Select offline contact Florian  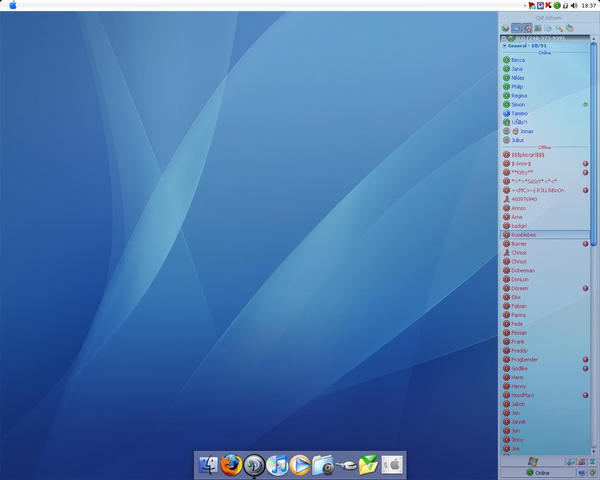pos(545,333)
